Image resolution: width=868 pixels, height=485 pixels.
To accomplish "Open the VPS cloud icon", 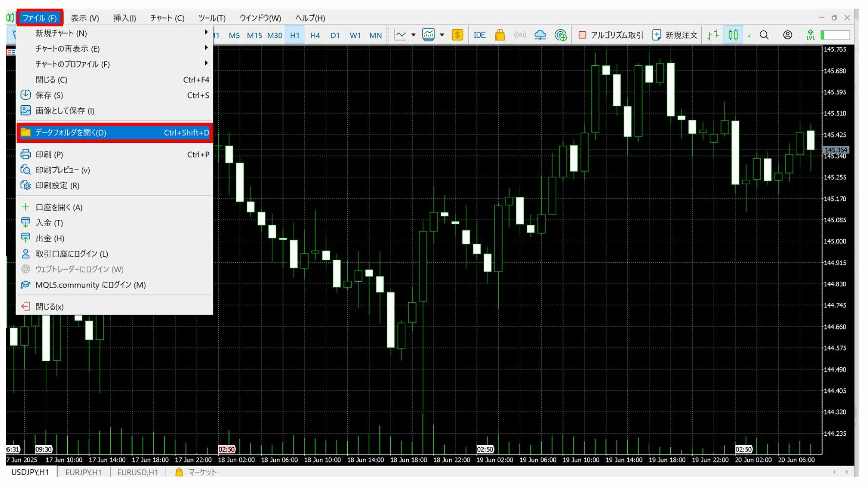I will point(540,35).
